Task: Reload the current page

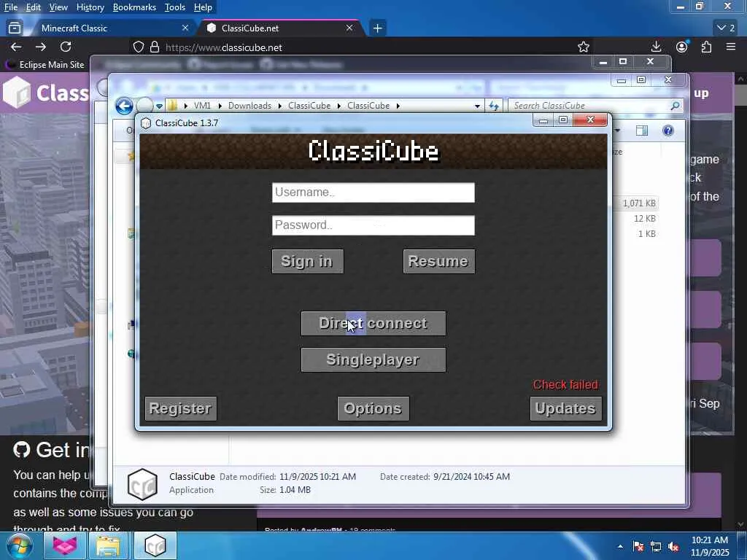Action: [66, 47]
